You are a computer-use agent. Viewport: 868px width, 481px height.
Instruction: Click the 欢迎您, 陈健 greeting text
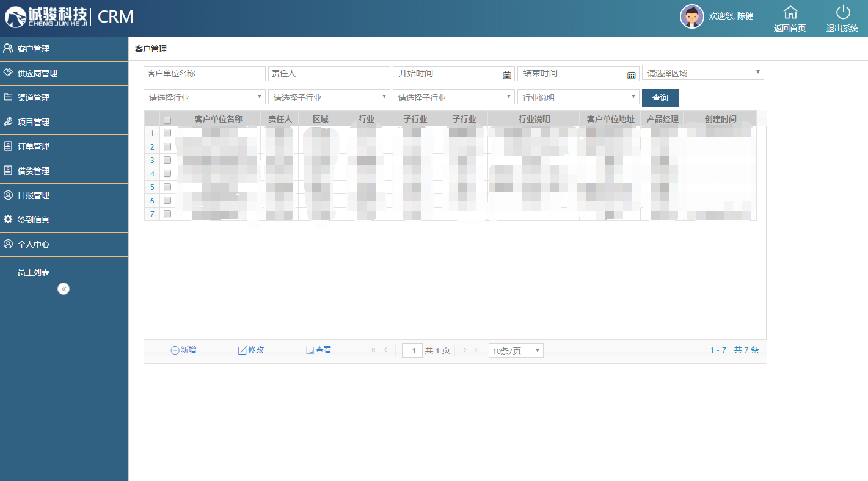[731, 16]
